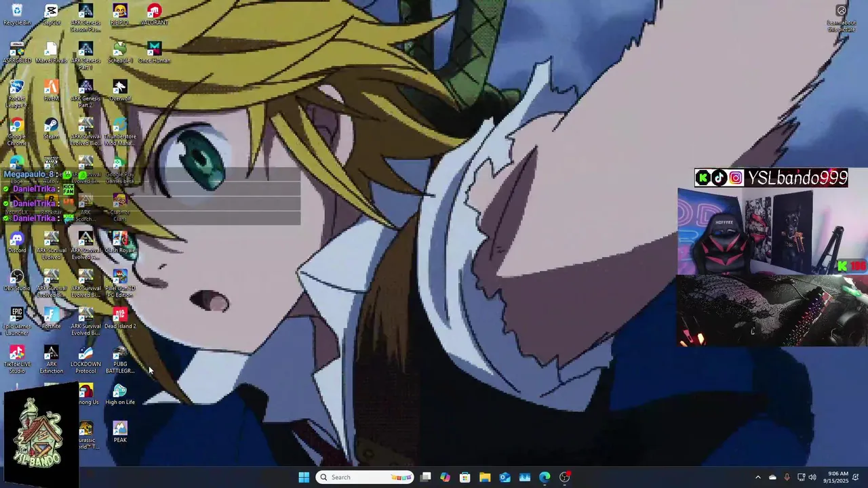Open File Explorer from taskbar
The image size is (868, 488).
(x=485, y=477)
